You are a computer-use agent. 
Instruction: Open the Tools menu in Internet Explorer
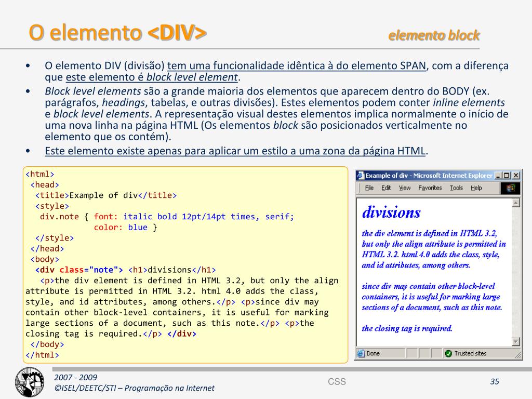[x=456, y=188]
